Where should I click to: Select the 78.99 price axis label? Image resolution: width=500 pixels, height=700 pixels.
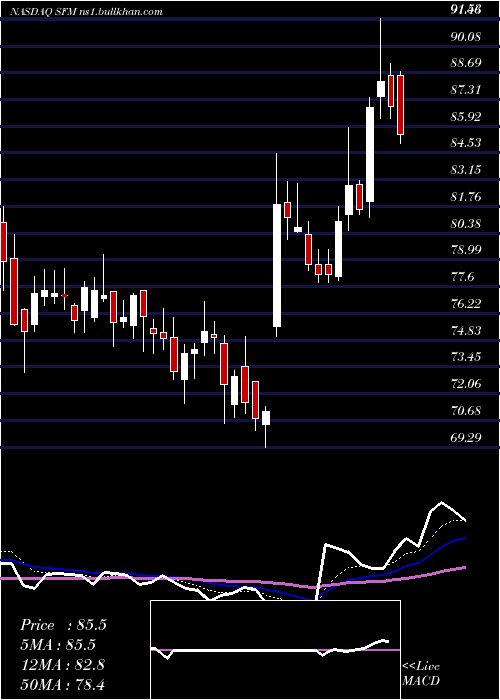[466, 250]
